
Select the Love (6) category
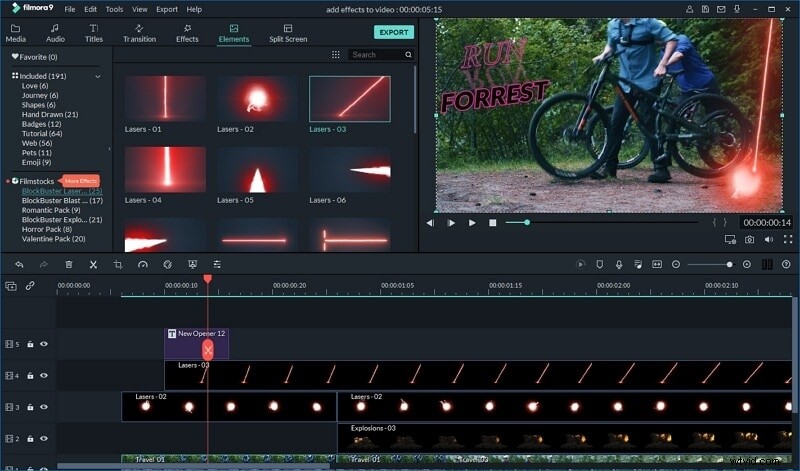pyautogui.click(x=35, y=86)
